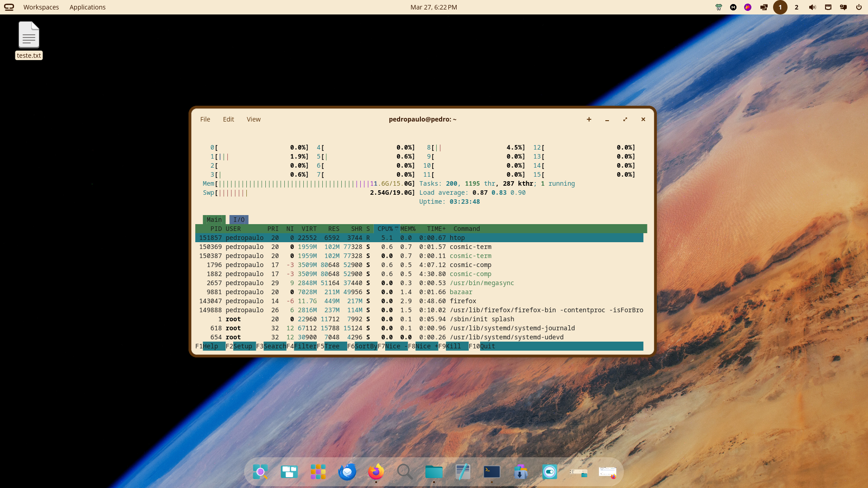Open the app library grid icon
The width and height of the screenshot is (868, 488).
[318, 472]
